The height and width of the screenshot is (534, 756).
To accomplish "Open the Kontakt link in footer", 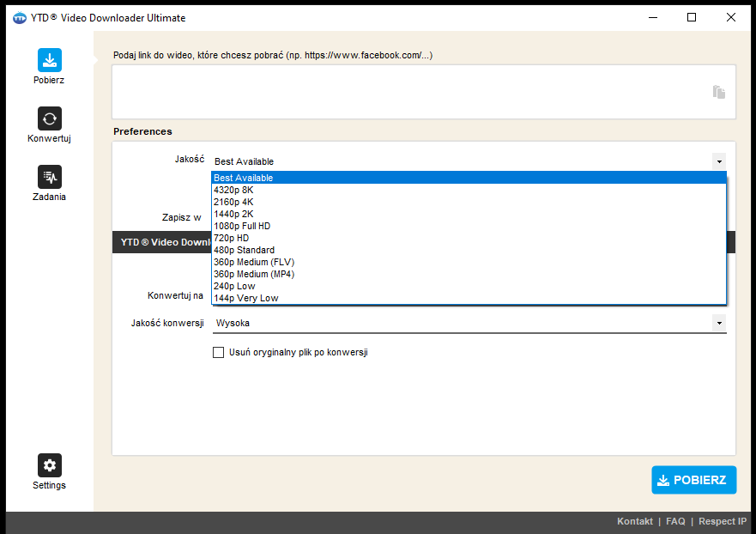I will [634, 521].
